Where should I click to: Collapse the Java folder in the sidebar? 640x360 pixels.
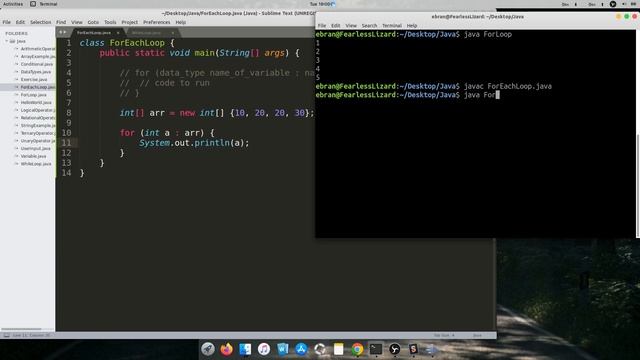(x=7, y=41)
